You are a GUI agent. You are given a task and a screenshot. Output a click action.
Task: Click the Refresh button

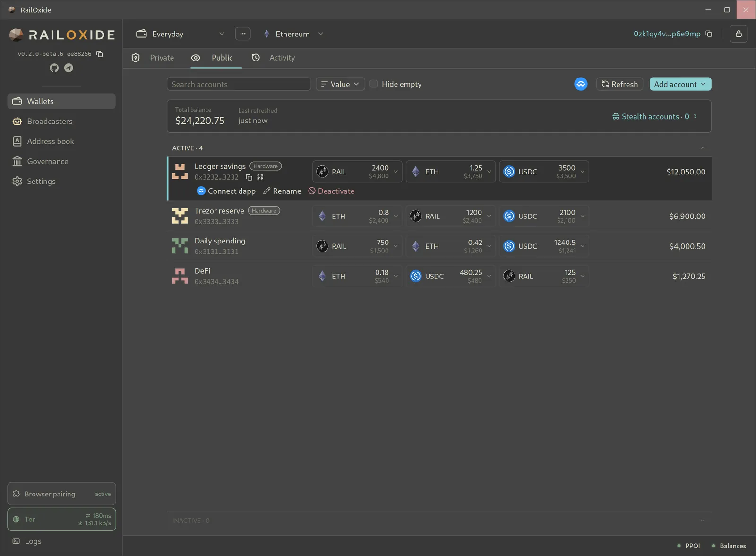click(619, 84)
